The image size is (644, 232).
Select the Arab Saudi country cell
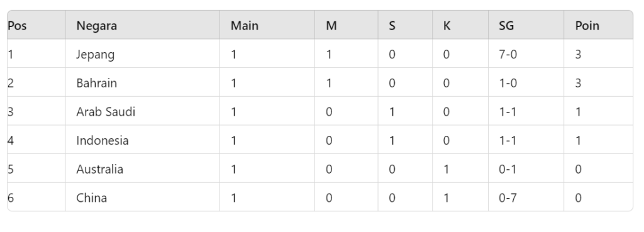(x=142, y=112)
